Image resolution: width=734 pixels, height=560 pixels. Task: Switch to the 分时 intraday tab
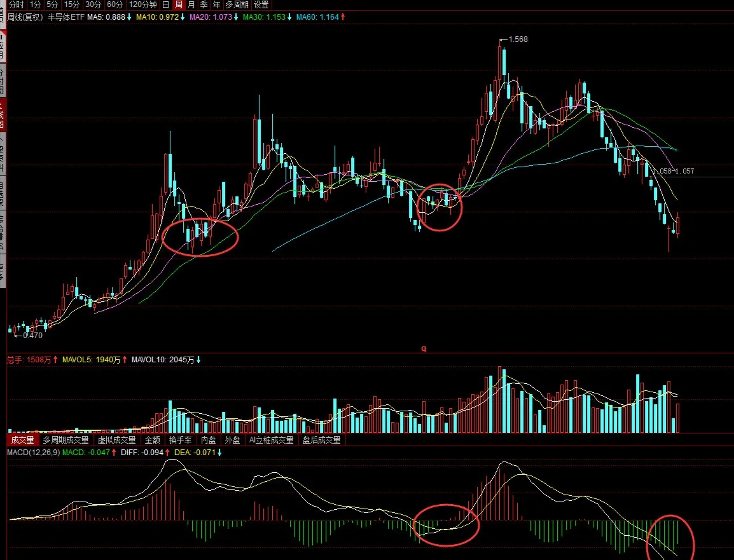pyautogui.click(x=16, y=4)
